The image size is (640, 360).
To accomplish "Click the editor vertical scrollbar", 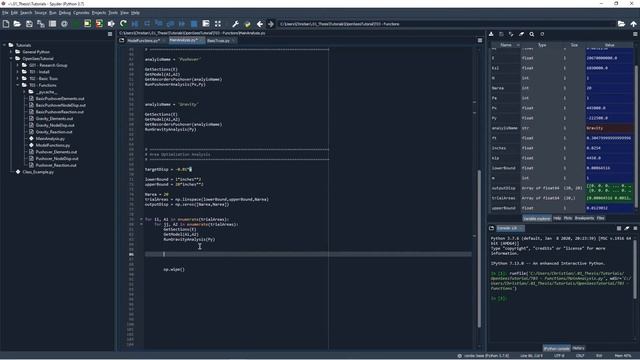I will click(479, 249).
